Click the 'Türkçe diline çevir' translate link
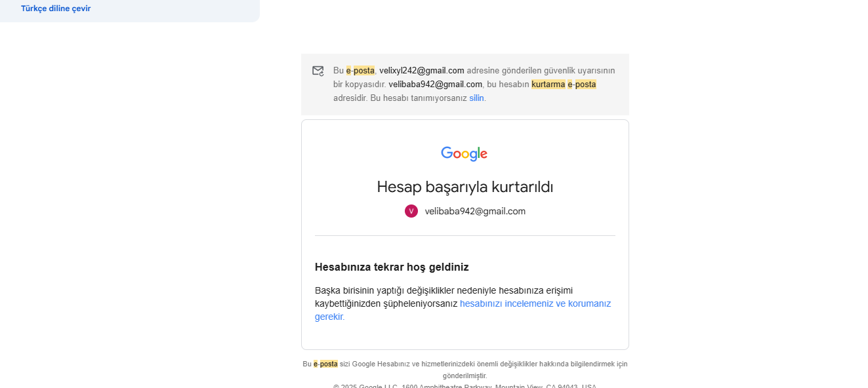Image resolution: width=868 pixels, height=388 pixels. pyautogui.click(x=56, y=9)
